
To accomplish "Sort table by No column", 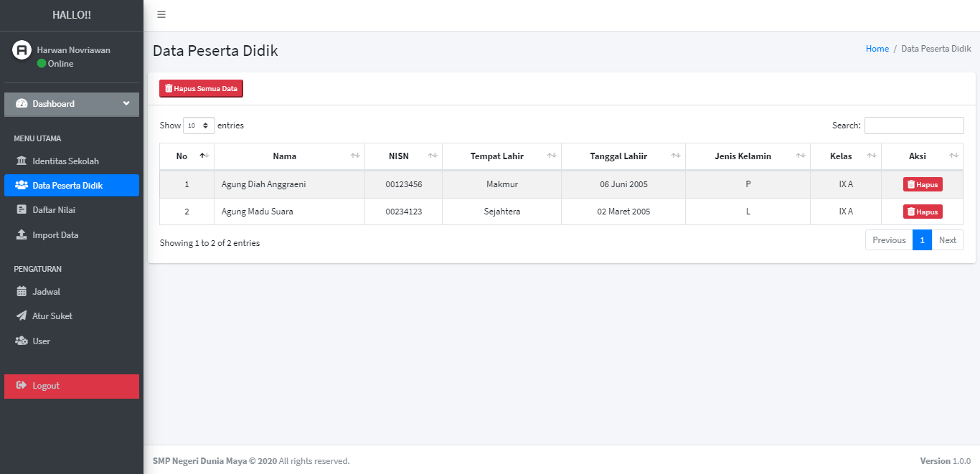I will tap(187, 156).
